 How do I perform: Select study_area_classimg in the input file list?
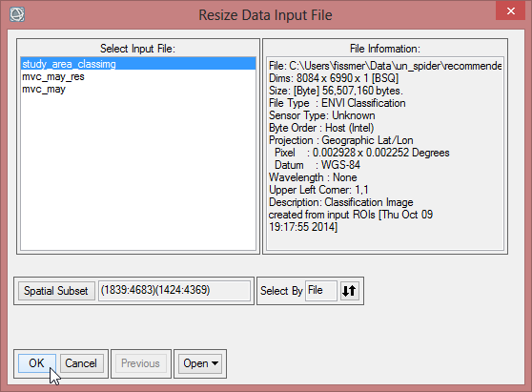click(x=138, y=64)
